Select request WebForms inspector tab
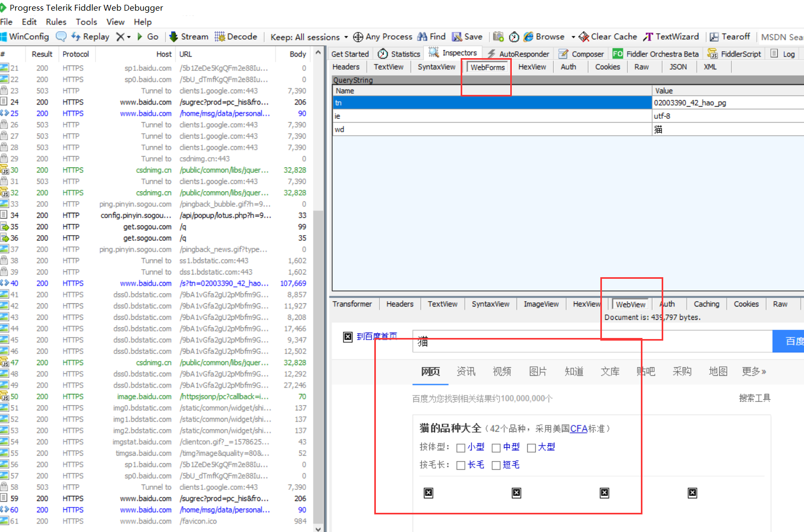This screenshot has height=532, width=804. (x=487, y=67)
